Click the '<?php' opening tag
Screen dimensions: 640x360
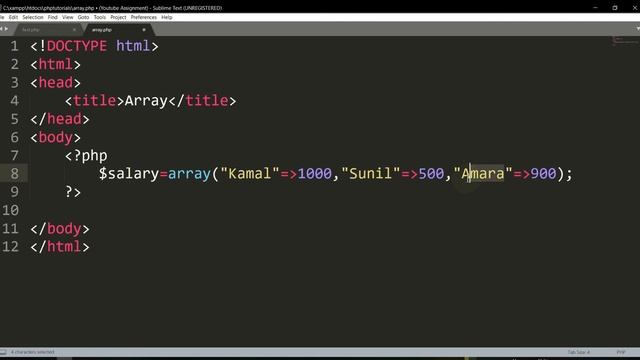click(86, 156)
